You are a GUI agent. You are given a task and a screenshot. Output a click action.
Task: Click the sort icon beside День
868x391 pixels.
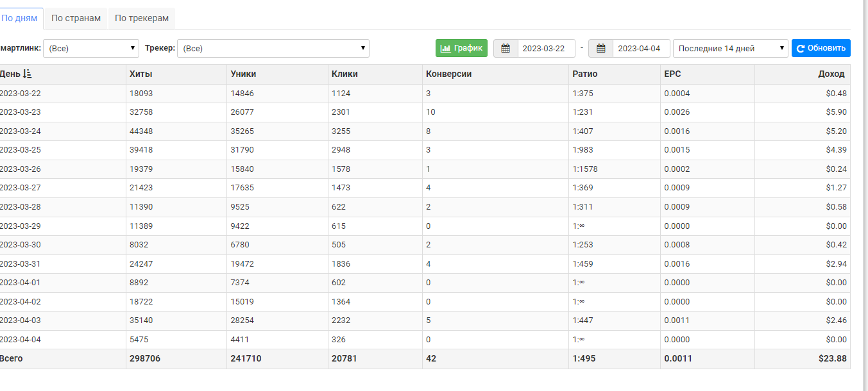tap(28, 74)
